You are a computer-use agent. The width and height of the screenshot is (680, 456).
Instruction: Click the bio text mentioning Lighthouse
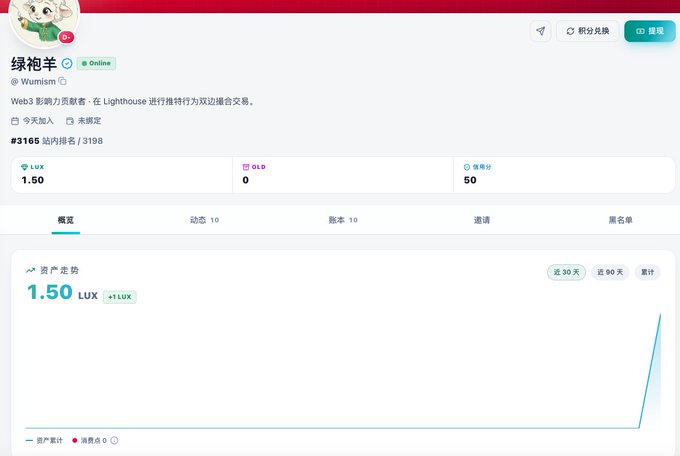(x=134, y=101)
